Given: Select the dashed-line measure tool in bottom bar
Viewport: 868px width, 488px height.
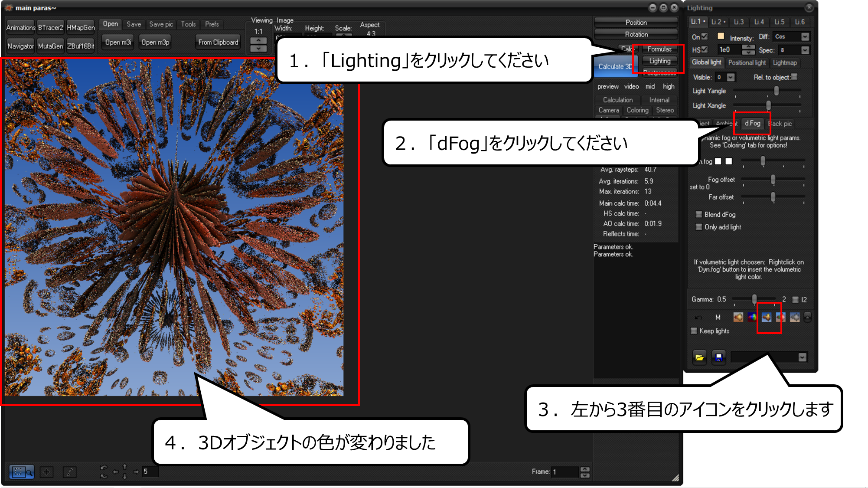Looking at the screenshot, I should (69, 472).
